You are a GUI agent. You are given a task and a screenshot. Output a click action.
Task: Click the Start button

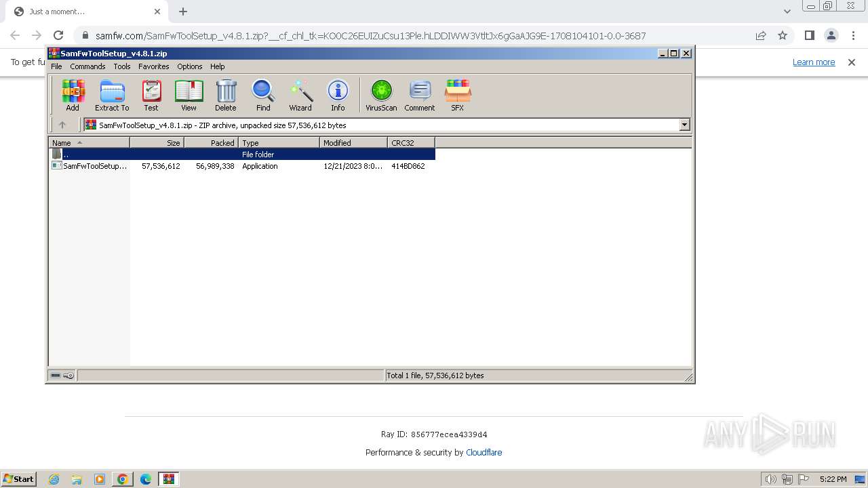[19, 479]
